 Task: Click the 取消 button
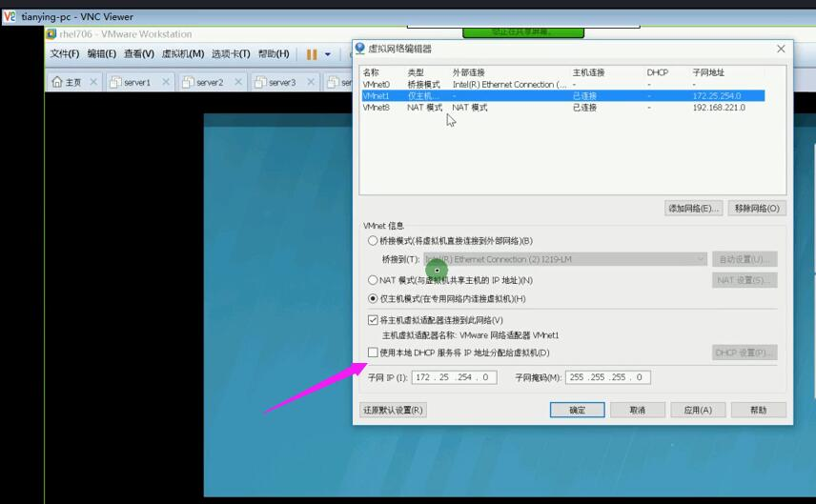click(638, 410)
